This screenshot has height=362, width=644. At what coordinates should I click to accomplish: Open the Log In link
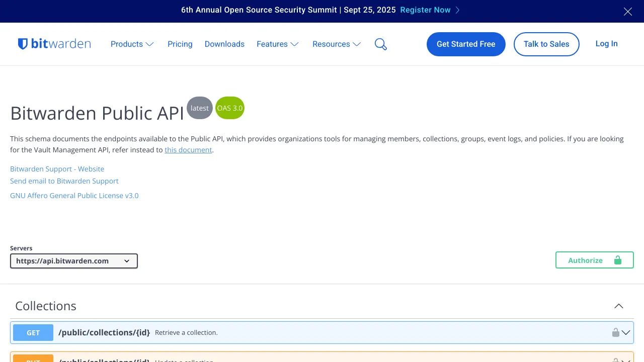pos(607,44)
